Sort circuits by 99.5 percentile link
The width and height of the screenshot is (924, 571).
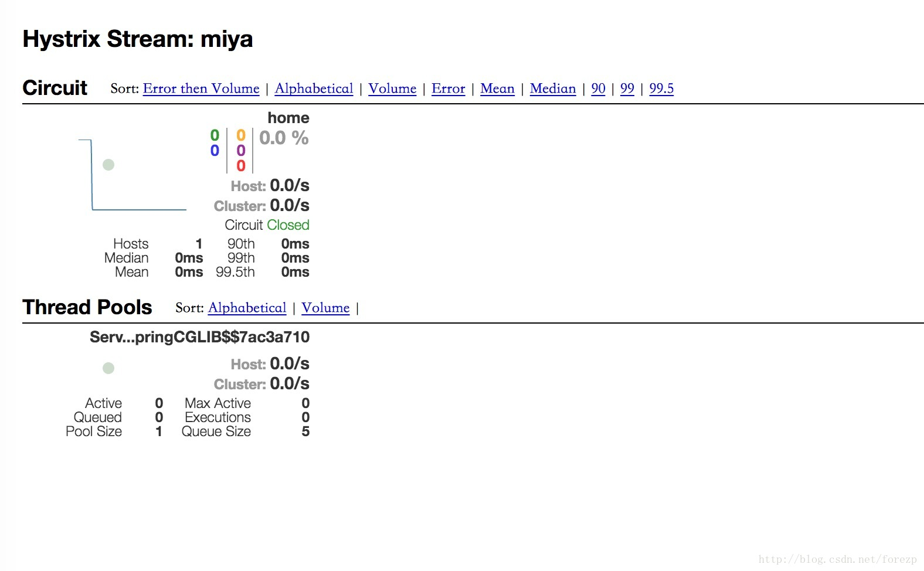[x=661, y=89]
